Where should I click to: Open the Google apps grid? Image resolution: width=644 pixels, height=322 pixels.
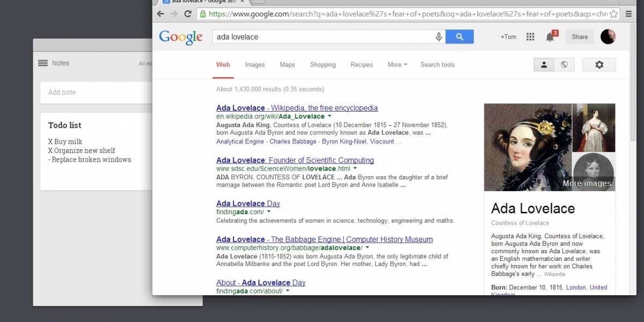coord(530,36)
